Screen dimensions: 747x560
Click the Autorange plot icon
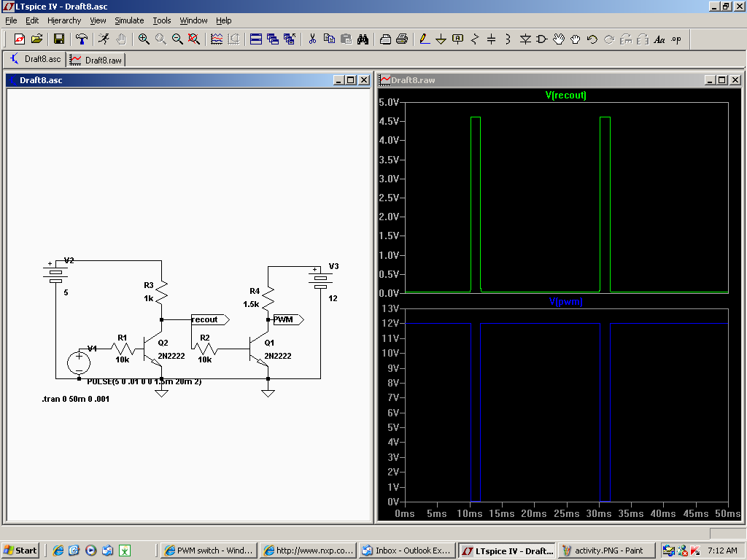point(217,39)
